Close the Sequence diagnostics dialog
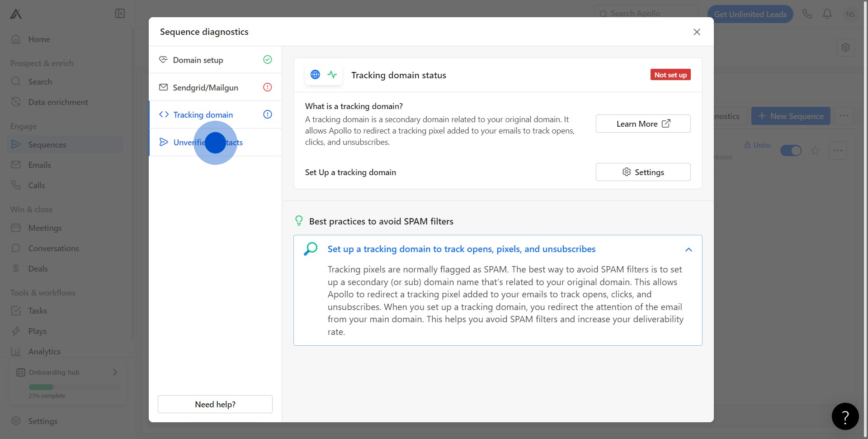 (697, 32)
